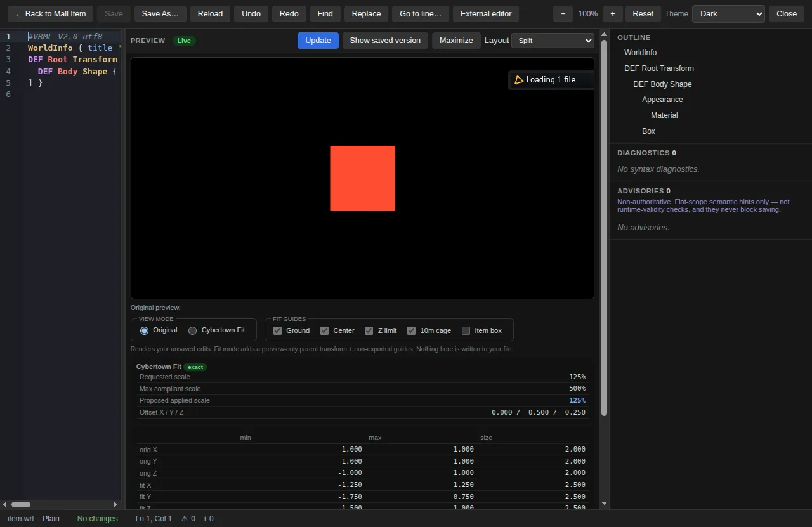
Task: Click the preview panel scroll up arrow
Action: [x=604, y=34]
